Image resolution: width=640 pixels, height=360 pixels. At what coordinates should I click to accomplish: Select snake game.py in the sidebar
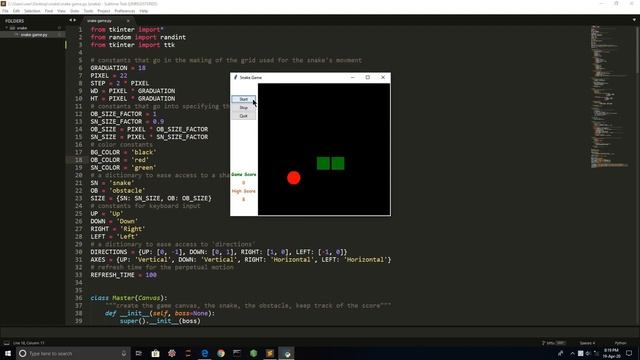tap(34, 35)
